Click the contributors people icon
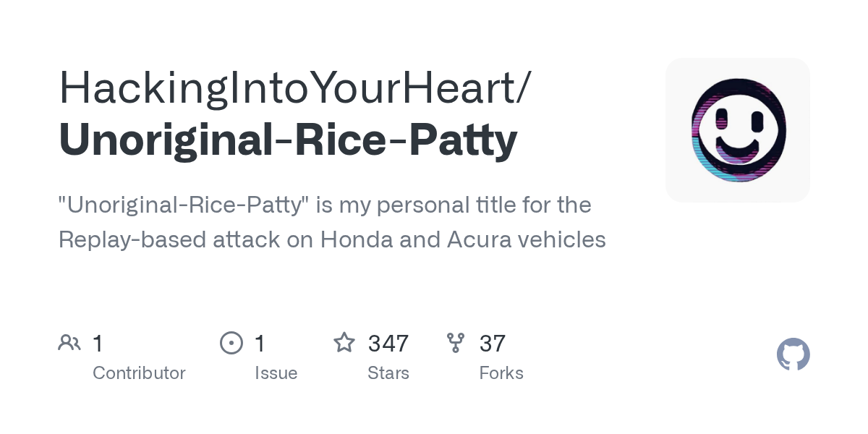The image size is (868, 434). (x=69, y=343)
